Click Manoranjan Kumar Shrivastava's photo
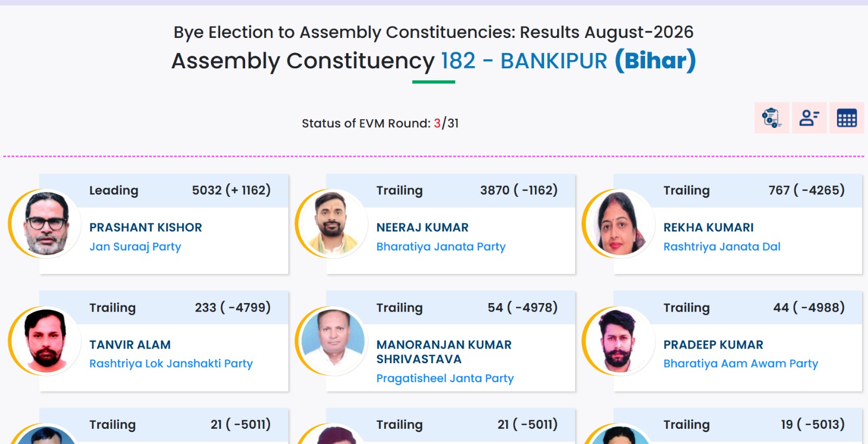This screenshot has height=444, width=868. point(334,340)
